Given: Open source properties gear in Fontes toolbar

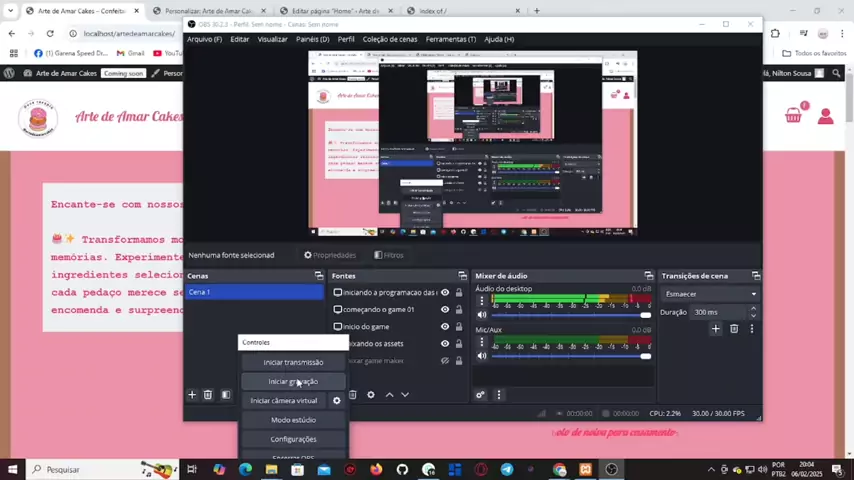Looking at the screenshot, I should coord(371,395).
